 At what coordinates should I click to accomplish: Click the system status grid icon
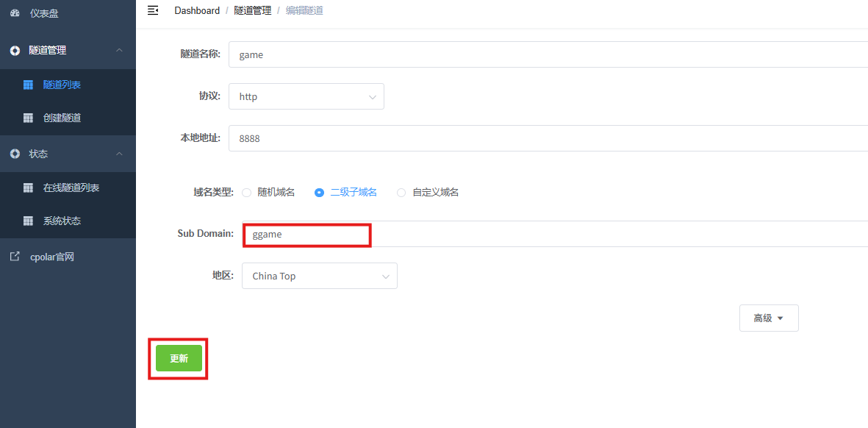28,221
